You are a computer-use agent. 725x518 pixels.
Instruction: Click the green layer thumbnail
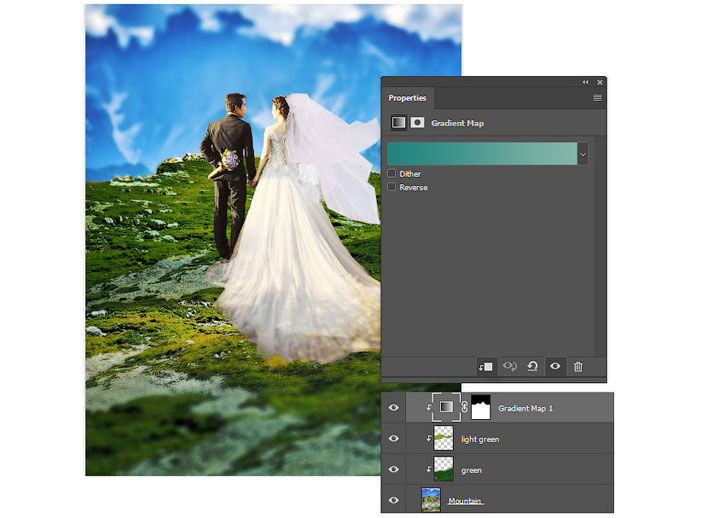coord(443,469)
